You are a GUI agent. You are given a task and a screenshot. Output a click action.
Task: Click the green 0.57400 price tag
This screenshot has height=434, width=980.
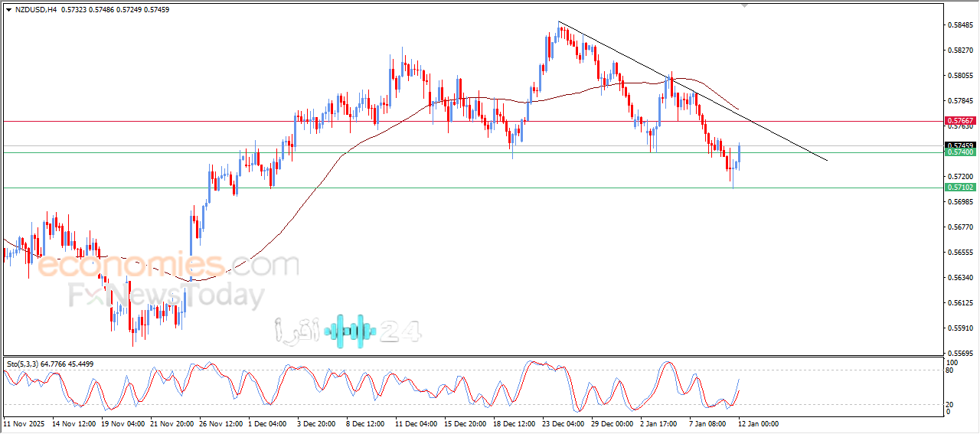[x=959, y=152]
